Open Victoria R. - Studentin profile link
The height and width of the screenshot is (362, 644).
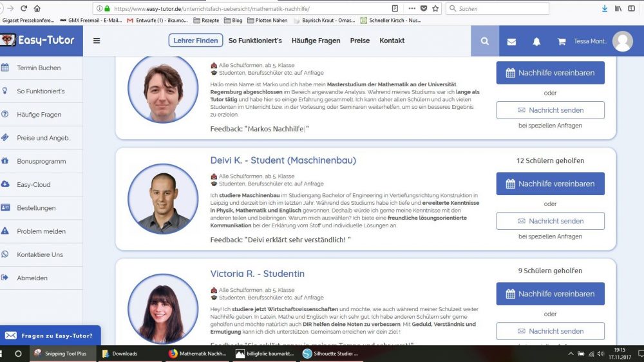258,274
